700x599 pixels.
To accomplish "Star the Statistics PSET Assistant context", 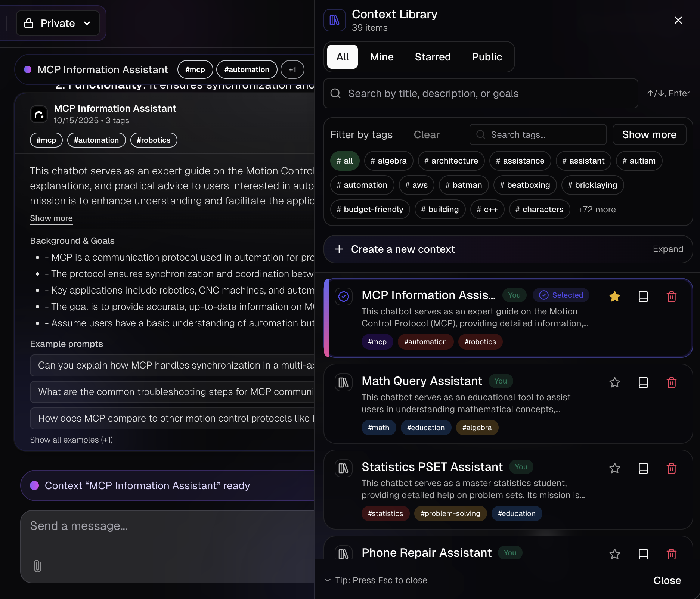I will click(614, 468).
